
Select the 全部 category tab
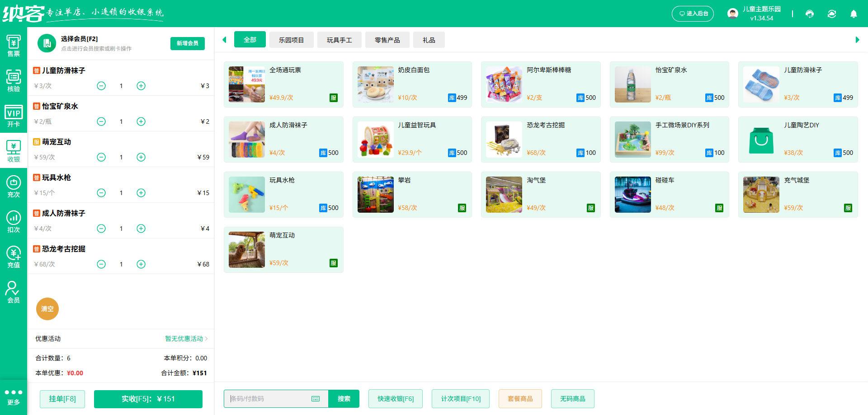[250, 40]
